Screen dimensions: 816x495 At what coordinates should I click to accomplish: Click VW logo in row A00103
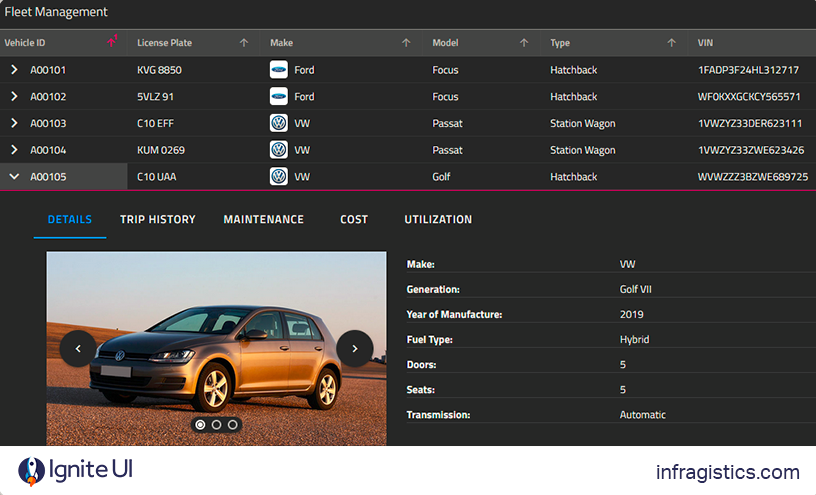click(279, 123)
